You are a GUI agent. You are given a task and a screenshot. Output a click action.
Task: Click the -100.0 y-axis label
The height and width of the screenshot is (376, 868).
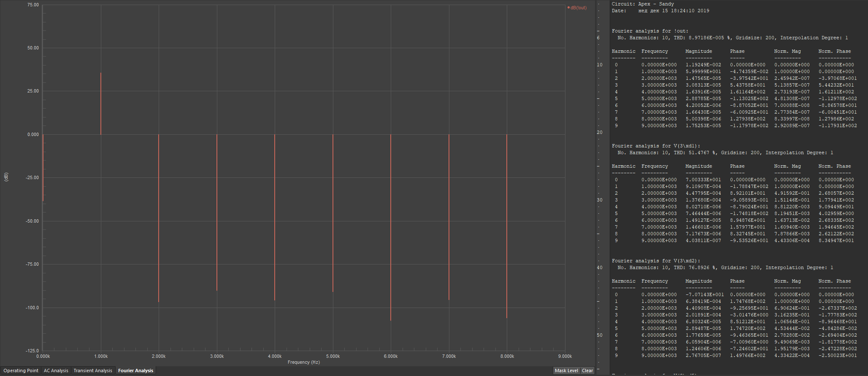click(32, 308)
